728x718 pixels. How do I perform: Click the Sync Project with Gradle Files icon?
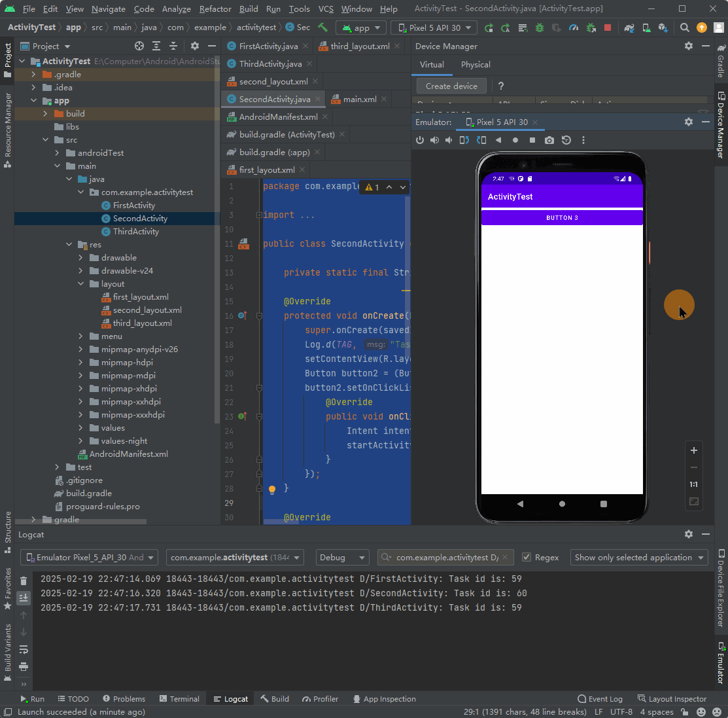point(629,27)
